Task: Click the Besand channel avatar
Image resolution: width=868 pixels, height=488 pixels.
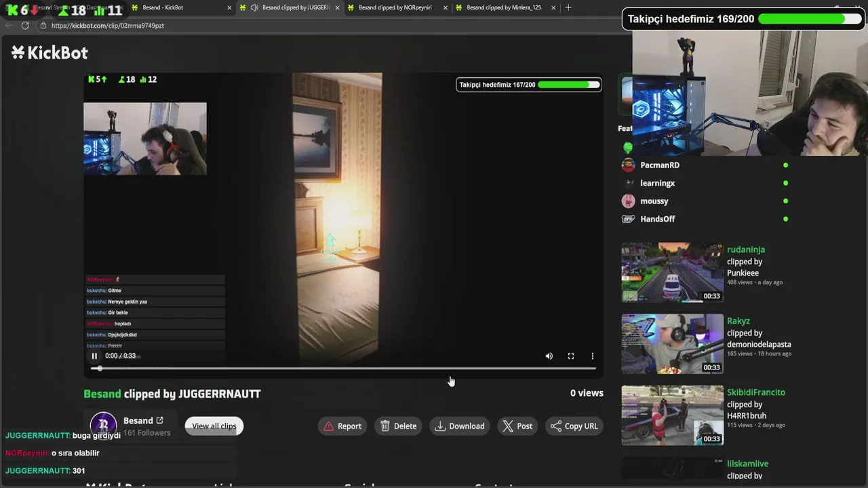Action: 103,424
